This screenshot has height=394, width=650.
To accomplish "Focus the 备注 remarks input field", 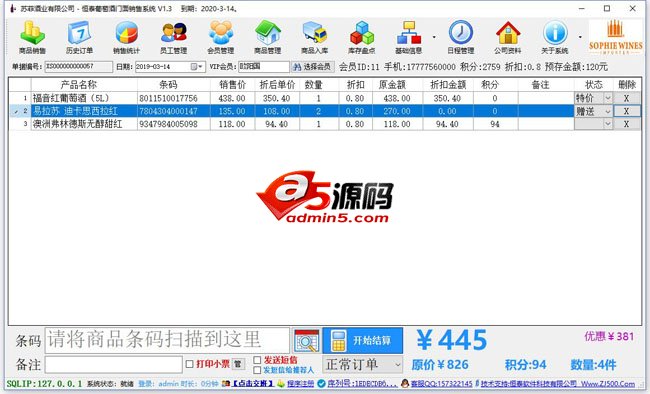I will coord(114,365).
